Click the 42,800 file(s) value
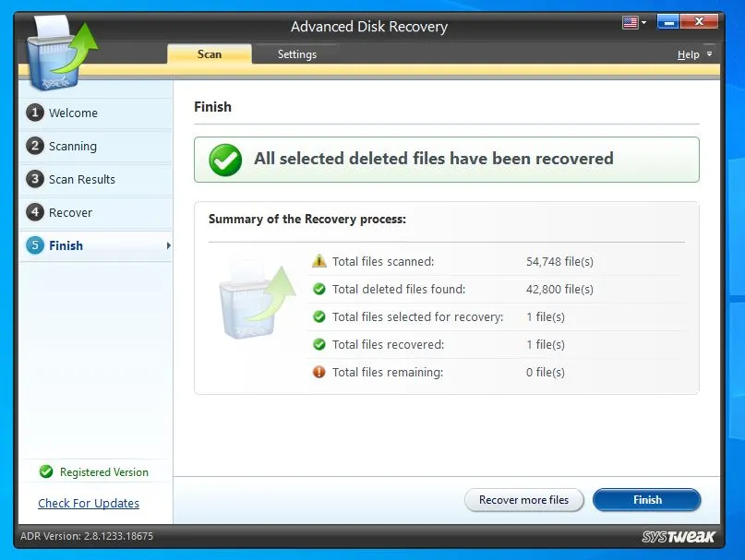Image resolution: width=745 pixels, height=560 pixels. (559, 290)
